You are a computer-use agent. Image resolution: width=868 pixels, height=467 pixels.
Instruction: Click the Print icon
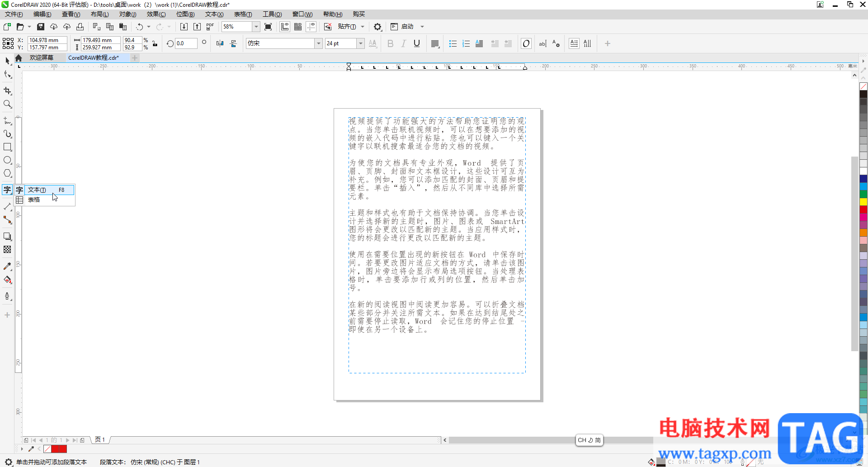[x=80, y=27]
